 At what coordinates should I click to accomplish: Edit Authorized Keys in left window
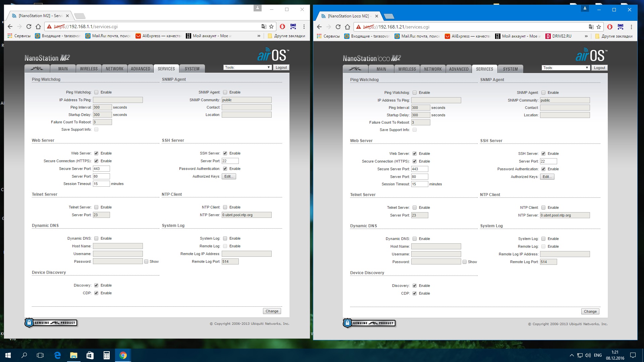click(229, 176)
